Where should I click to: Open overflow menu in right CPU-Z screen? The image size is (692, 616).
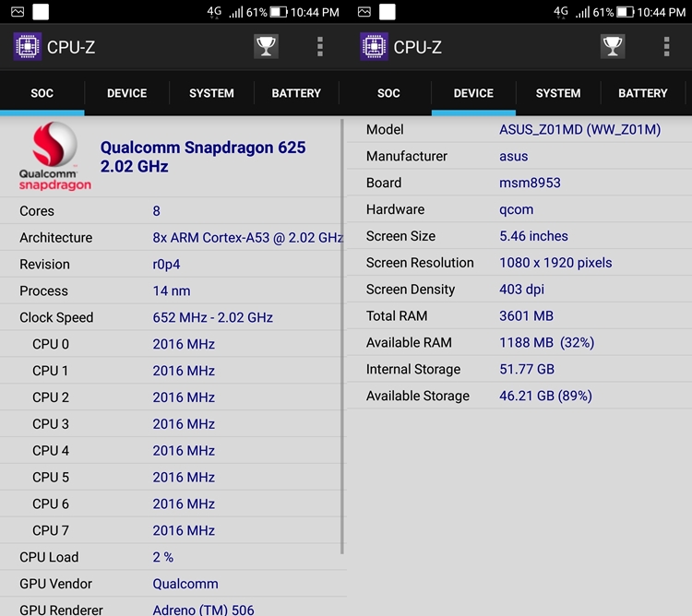(x=666, y=46)
